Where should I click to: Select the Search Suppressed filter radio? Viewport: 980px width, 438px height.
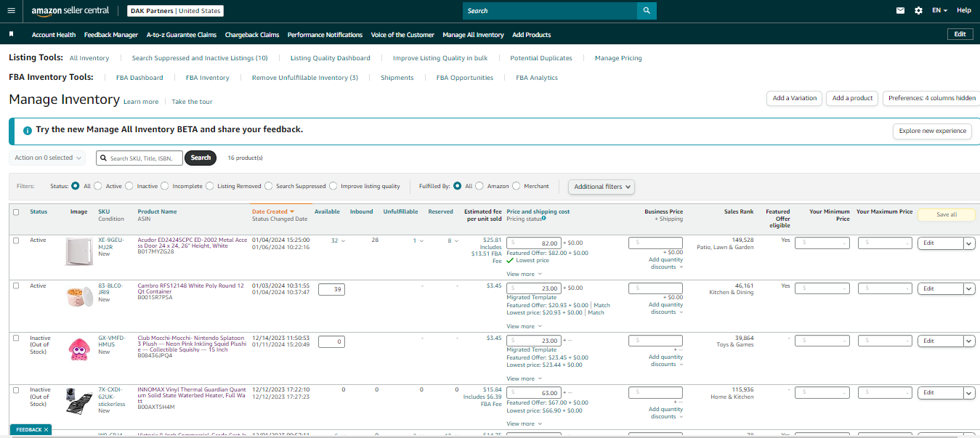[269, 186]
